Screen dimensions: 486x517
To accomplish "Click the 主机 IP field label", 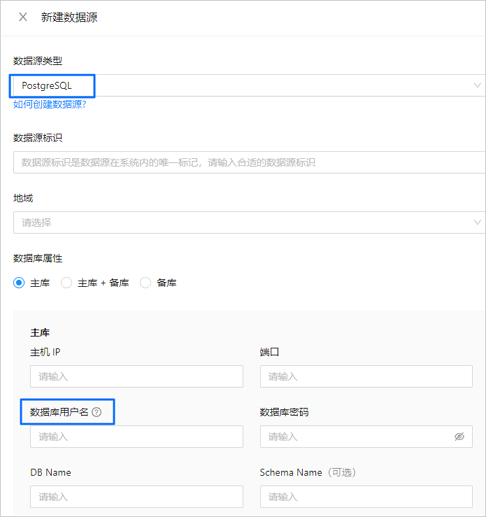I will tap(45, 352).
